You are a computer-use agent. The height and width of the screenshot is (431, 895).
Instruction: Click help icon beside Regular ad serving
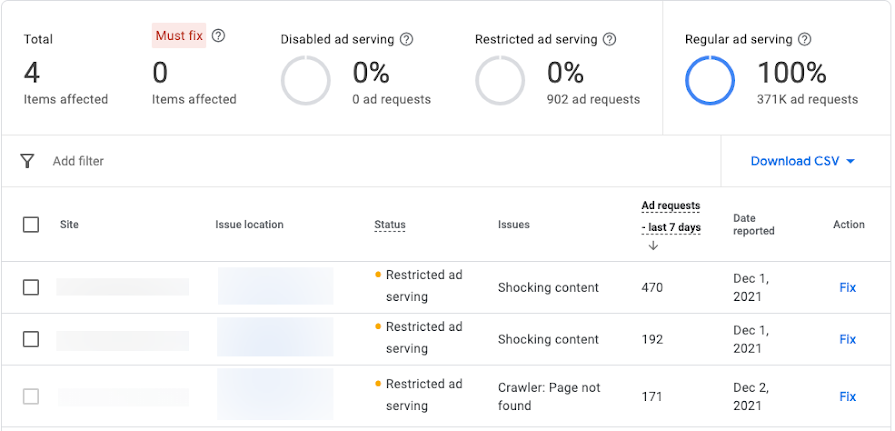click(804, 40)
